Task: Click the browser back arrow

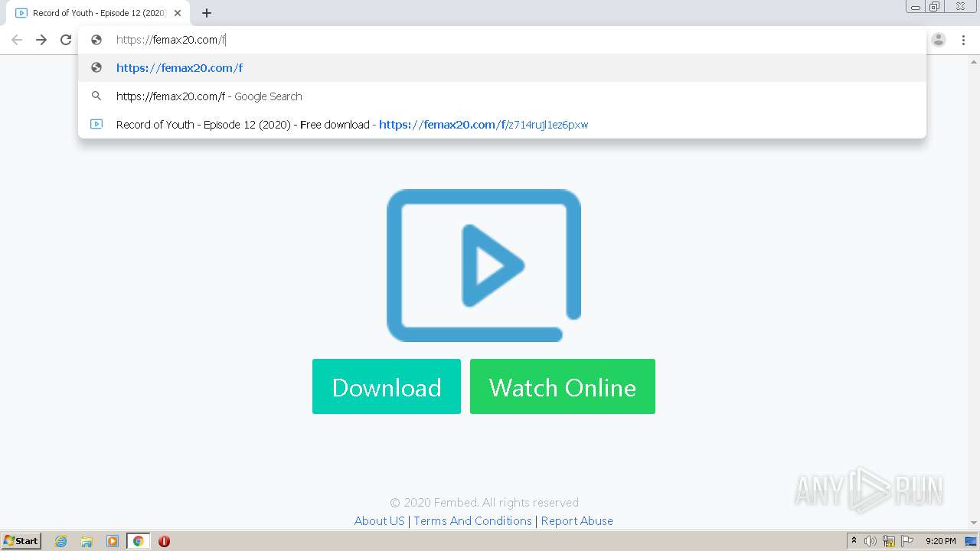Action: pos(17,40)
